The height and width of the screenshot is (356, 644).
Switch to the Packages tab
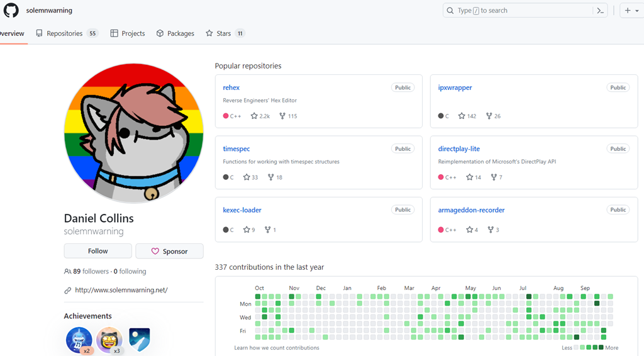pos(175,33)
